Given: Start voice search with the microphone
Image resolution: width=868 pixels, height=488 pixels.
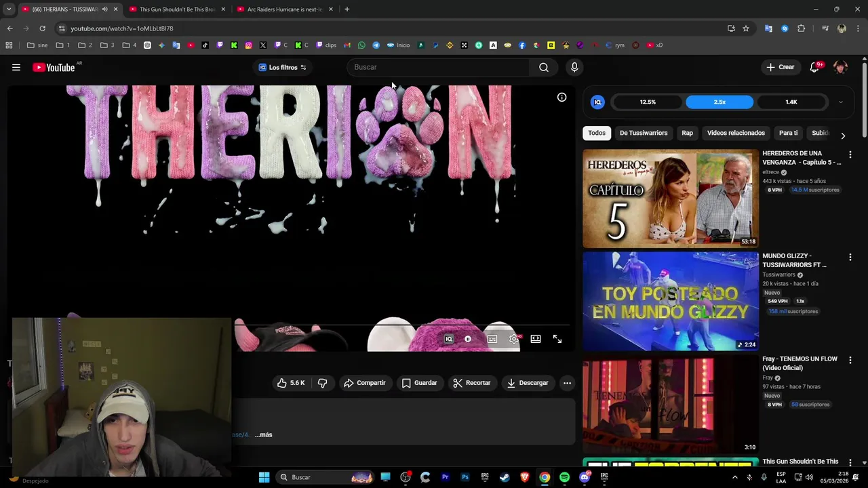Looking at the screenshot, I should pos(574,67).
